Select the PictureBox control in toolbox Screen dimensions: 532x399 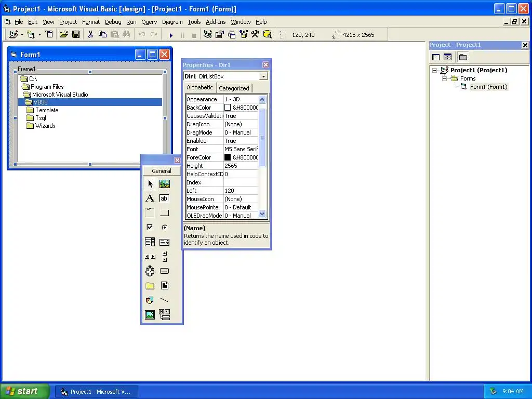tap(165, 184)
